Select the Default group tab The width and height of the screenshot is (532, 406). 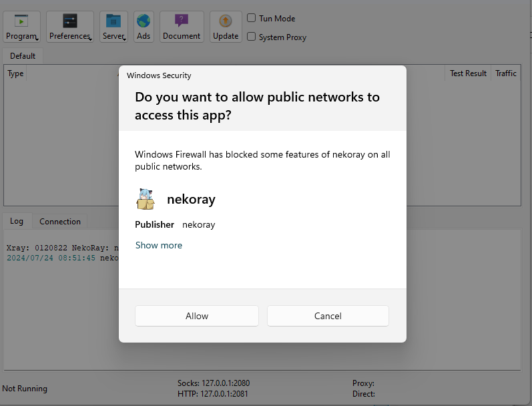pos(23,56)
